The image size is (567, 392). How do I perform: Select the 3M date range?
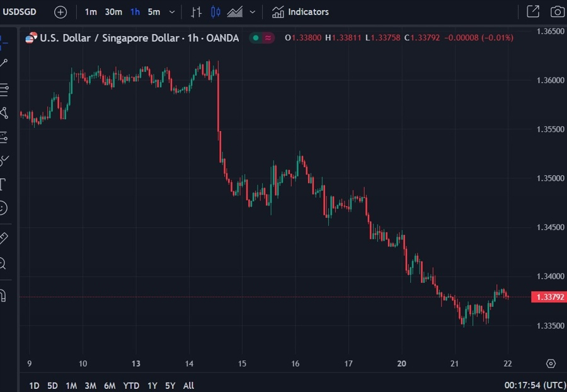tap(90, 386)
